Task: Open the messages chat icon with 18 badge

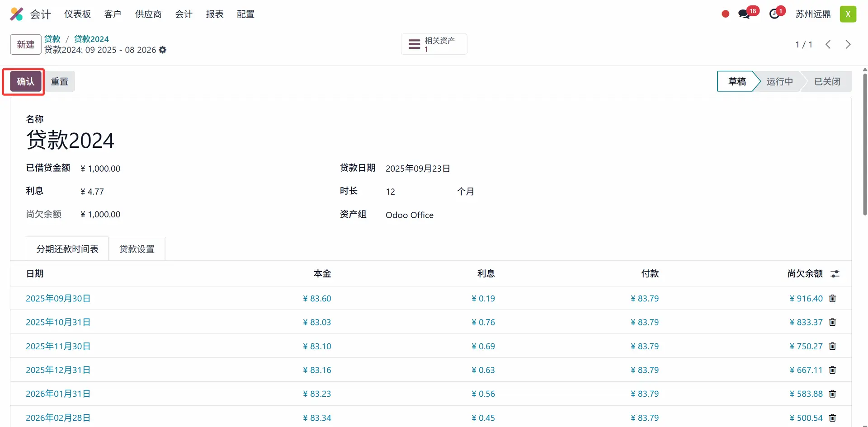Action: [x=744, y=14]
